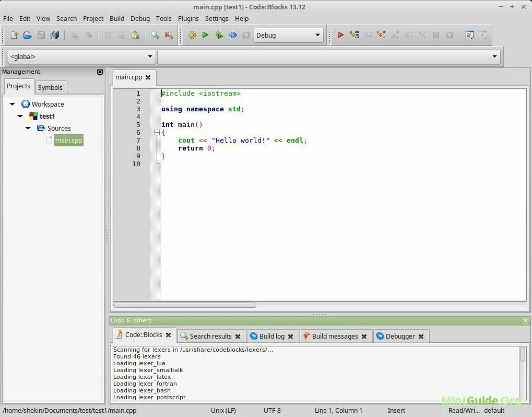The height and width of the screenshot is (417, 532).
Task: Select the Build messages tab
Action: coord(335,336)
